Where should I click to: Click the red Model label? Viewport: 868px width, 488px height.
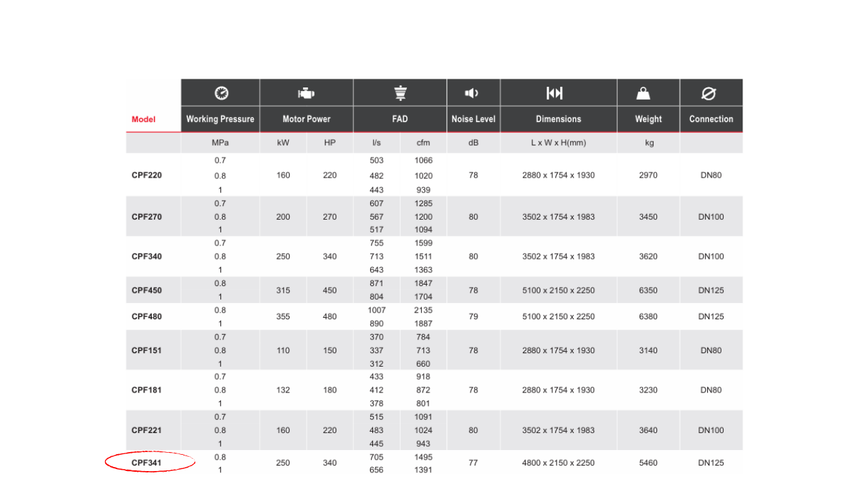pos(144,119)
